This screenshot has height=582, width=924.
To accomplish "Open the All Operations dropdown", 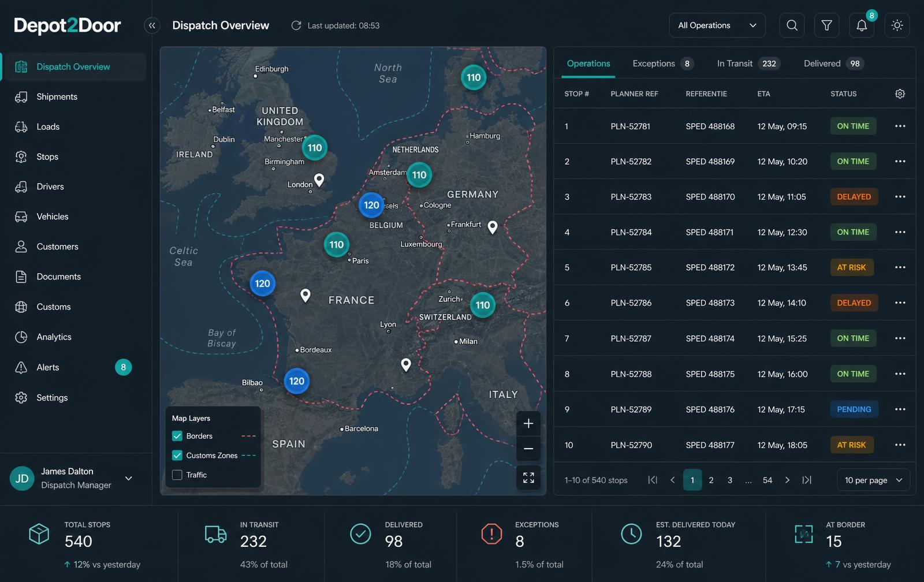I will [717, 25].
